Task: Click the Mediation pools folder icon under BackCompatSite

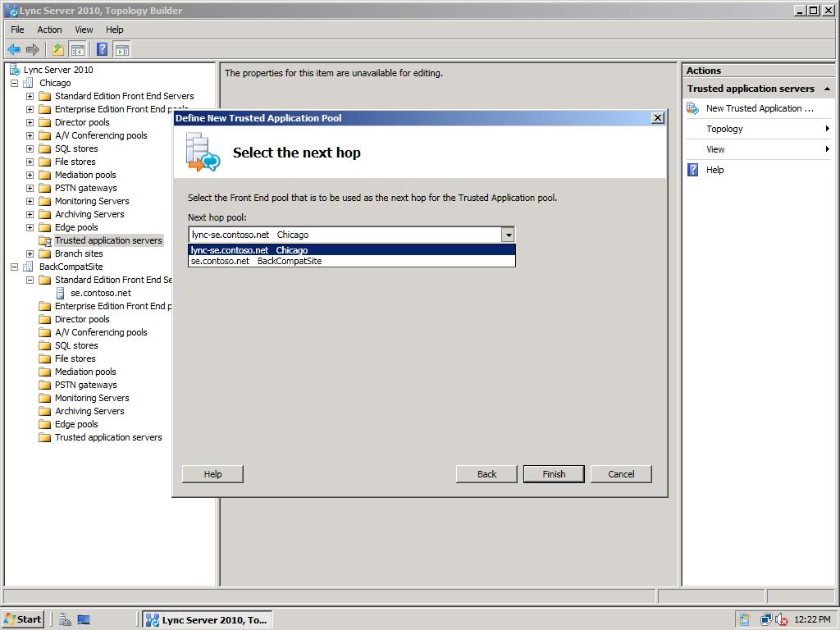Action: coord(45,372)
